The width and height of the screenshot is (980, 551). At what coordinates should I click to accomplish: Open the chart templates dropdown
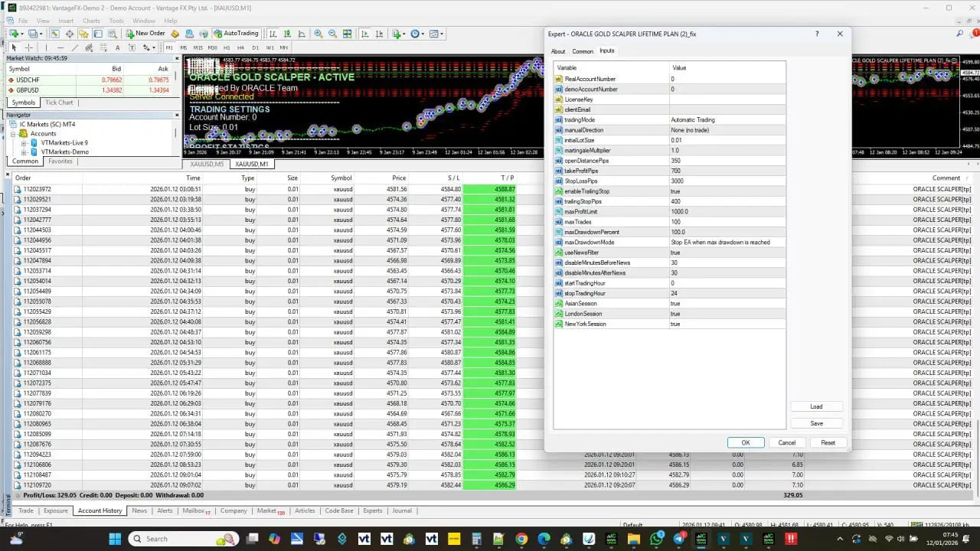click(x=442, y=34)
